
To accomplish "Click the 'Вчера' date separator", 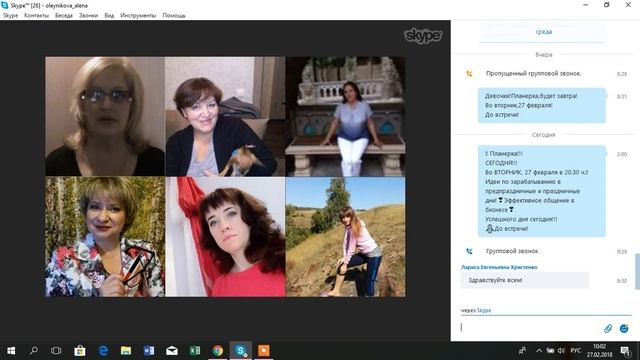I will [544, 55].
